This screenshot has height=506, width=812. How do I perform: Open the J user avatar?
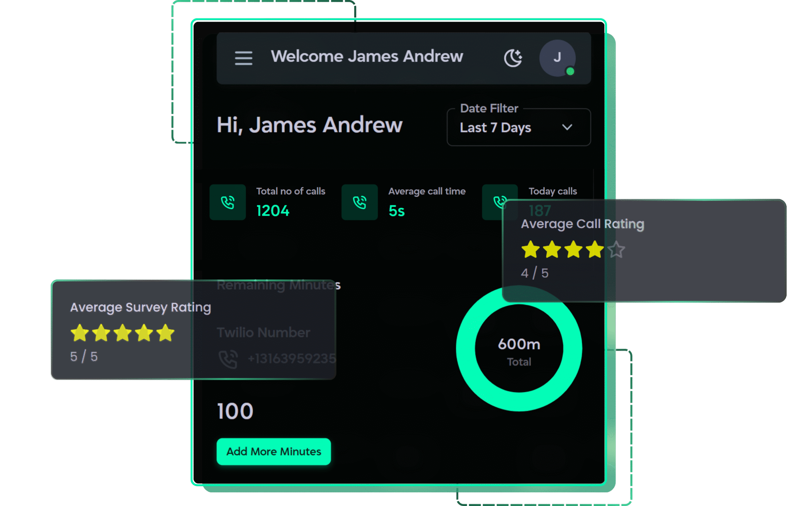557,57
